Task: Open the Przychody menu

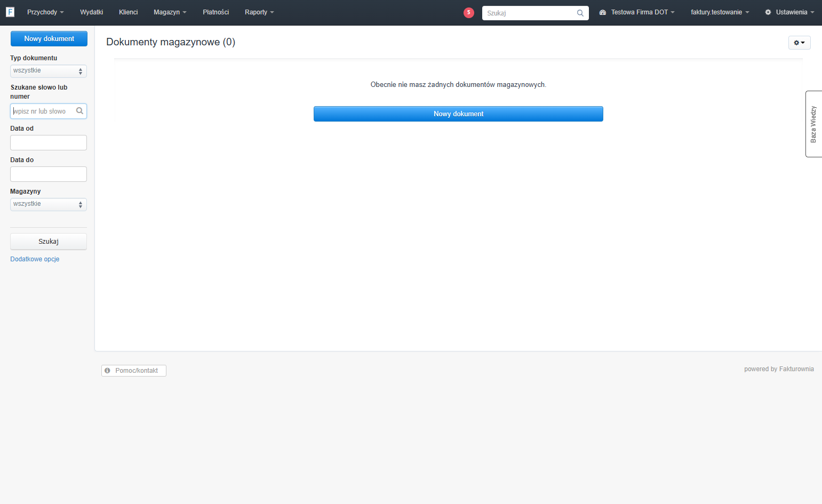Action: point(45,12)
